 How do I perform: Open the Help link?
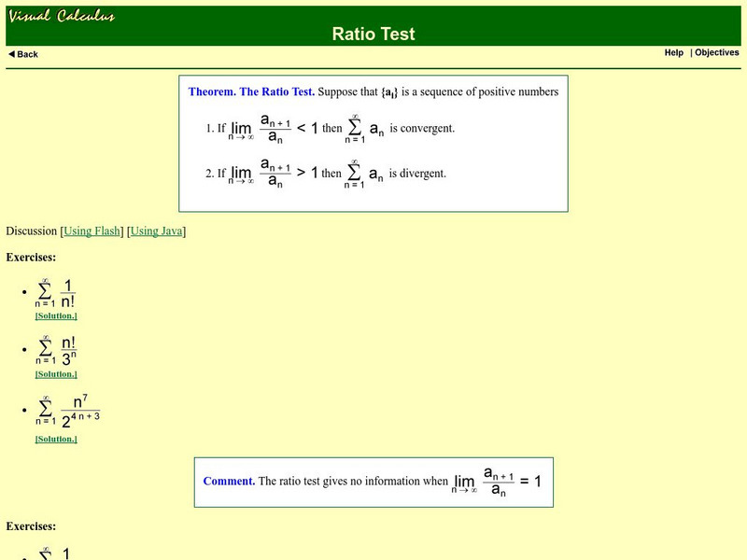coord(673,52)
